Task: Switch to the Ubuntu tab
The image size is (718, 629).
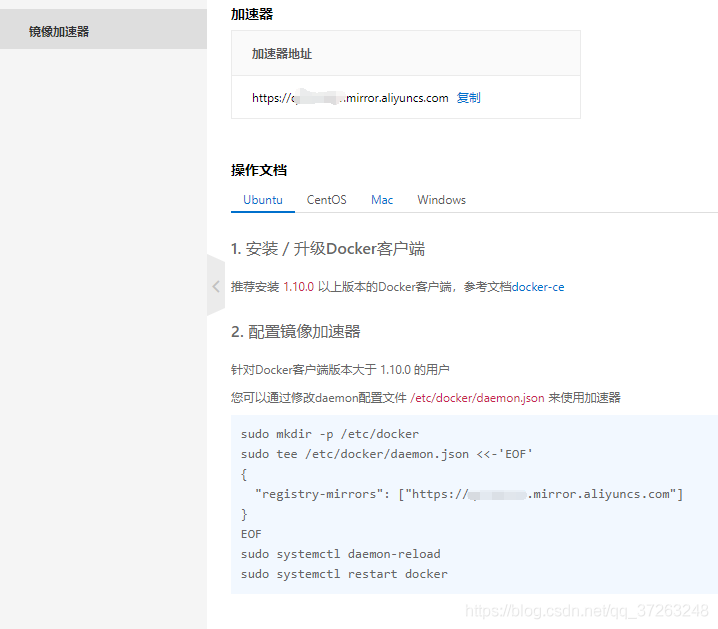Action: pyautogui.click(x=263, y=200)
